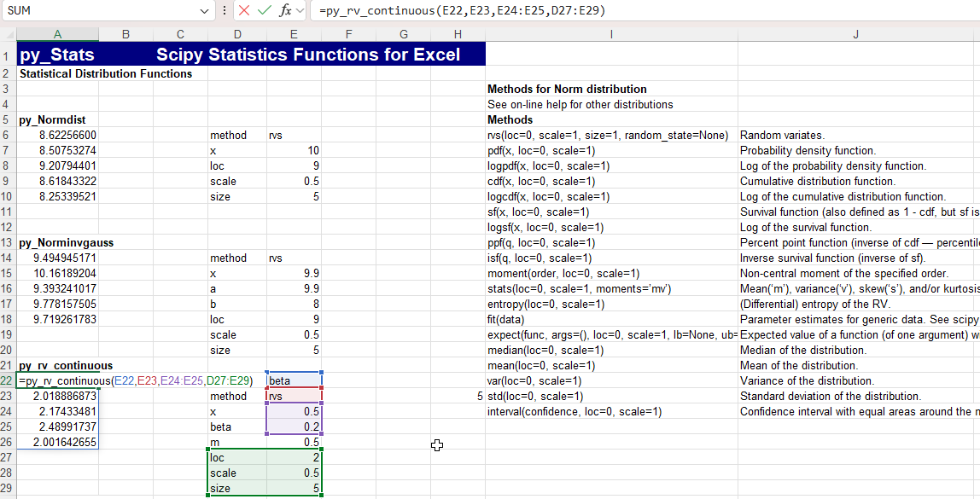Select the Select All corner triangle
980x499 pixels.
(9, 34)
